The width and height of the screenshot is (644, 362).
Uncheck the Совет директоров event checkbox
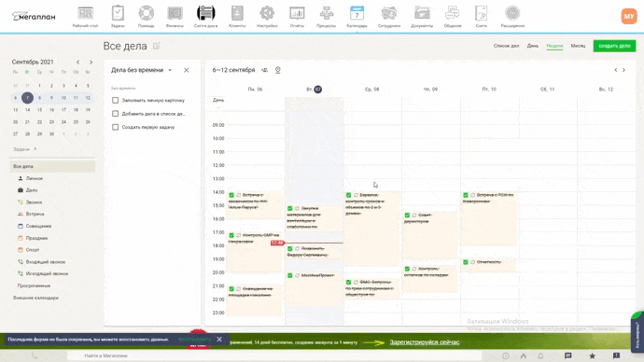pos(407,216)
